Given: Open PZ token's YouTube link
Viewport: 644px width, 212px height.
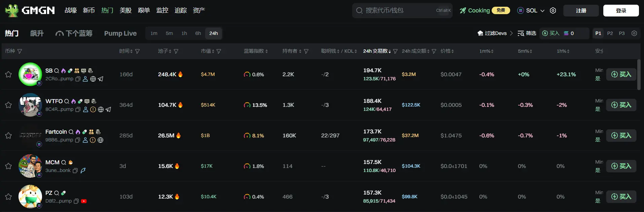Looking at the screenshot, I should tap(84, 201).
